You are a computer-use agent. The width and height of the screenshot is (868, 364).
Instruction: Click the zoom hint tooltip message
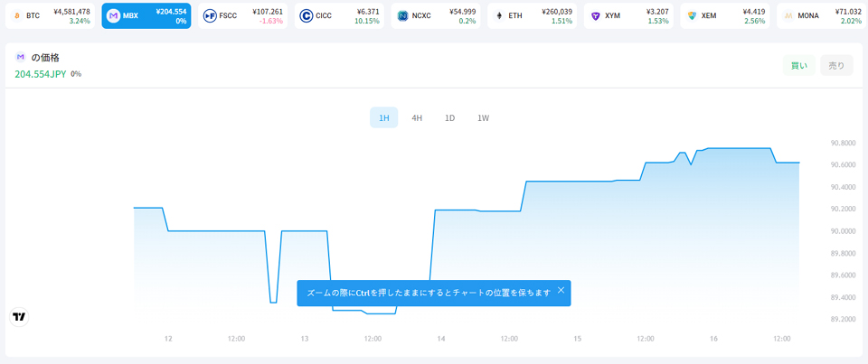click(429, 293)
